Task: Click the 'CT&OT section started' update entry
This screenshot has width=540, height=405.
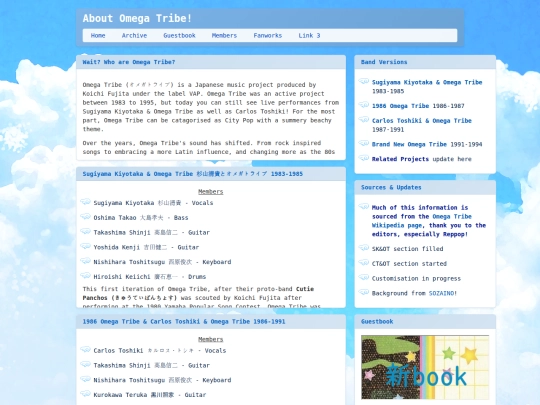Action: 409,264
